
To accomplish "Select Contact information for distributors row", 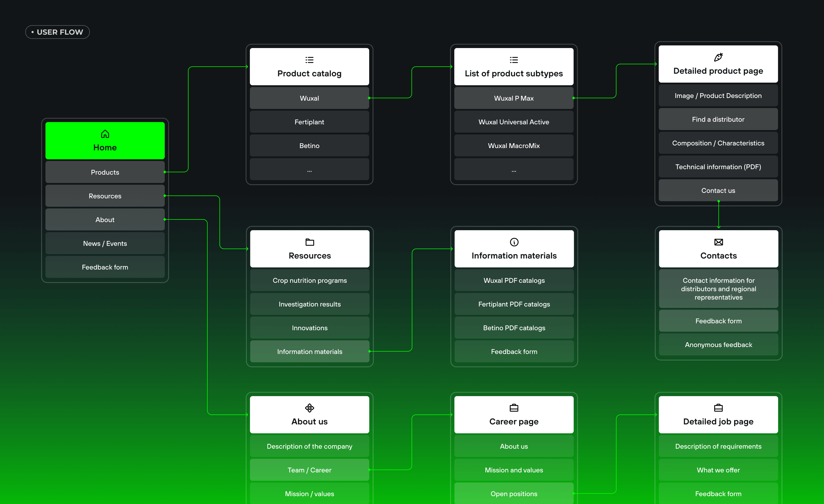I will 718,288.
